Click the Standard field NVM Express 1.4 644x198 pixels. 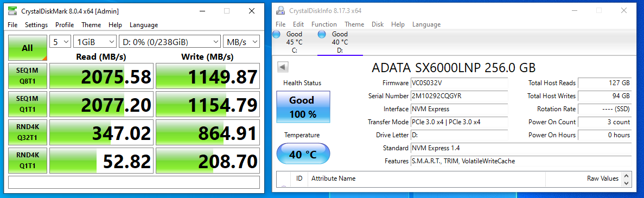(x=521, y=148)
